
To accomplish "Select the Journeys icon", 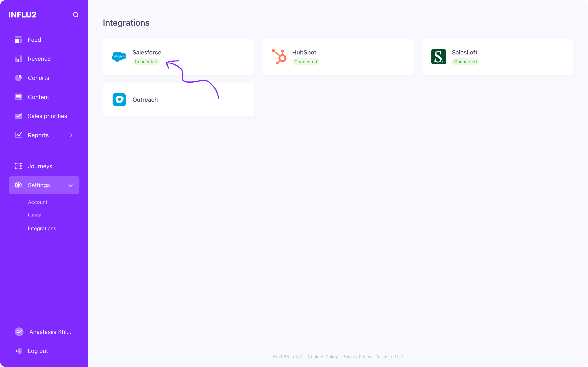I will [x=18, y=166].
